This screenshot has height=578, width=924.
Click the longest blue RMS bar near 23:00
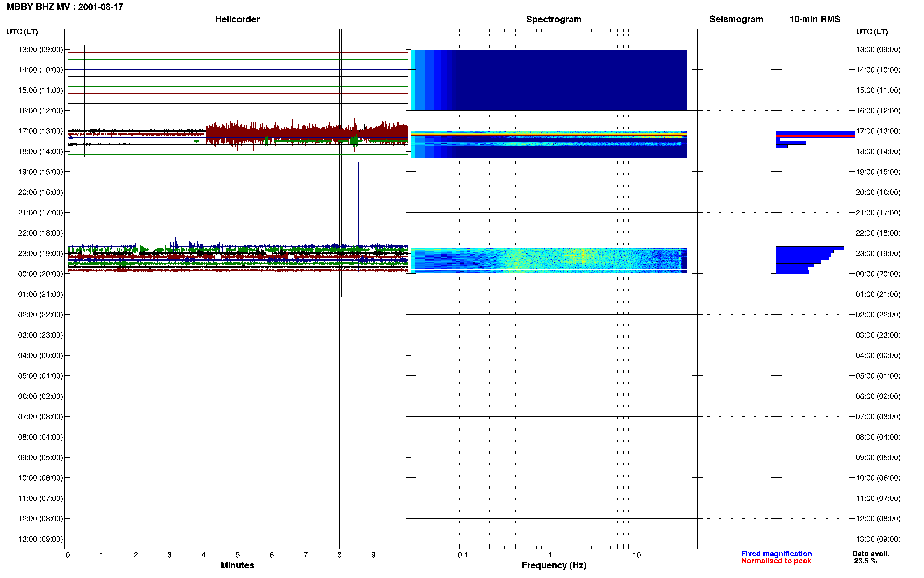coord(810,248)
